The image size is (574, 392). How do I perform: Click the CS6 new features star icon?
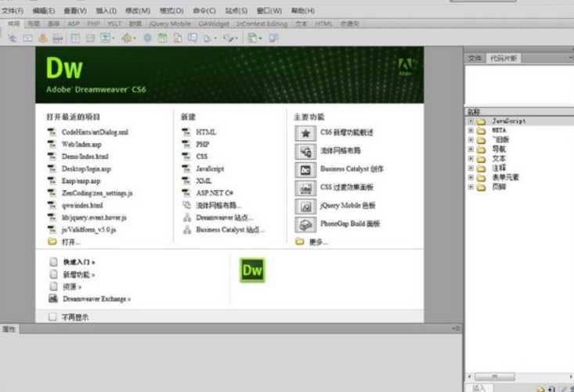[x=305, y=133]
